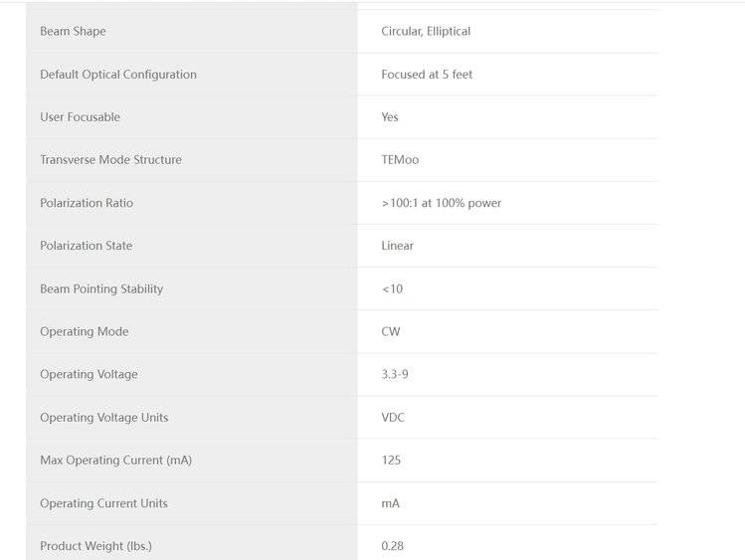The width and height of the screenshot is (745, 560).
Task: Select the Linear polarization value
Action: [x=397, y=246]
